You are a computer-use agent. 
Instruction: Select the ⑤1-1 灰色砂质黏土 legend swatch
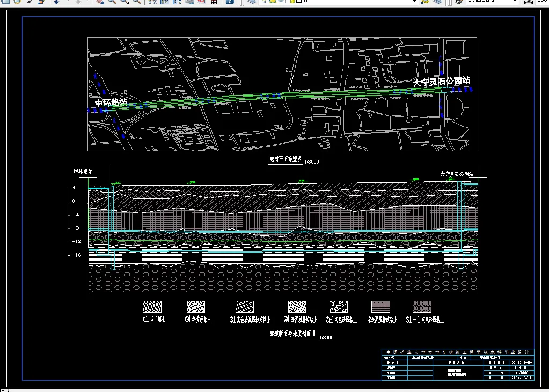click(x=422, y=307)
